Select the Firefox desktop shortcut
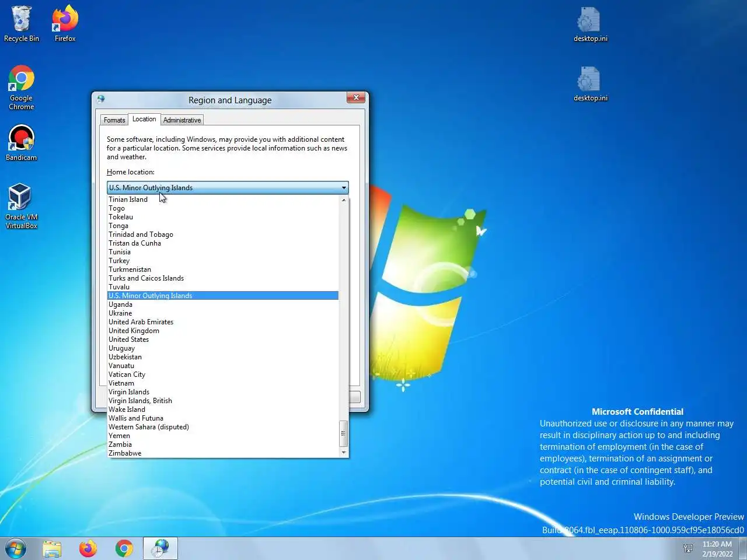Viewport: 747px width, 560px height. pyautogui.click(x=65, y=24)
